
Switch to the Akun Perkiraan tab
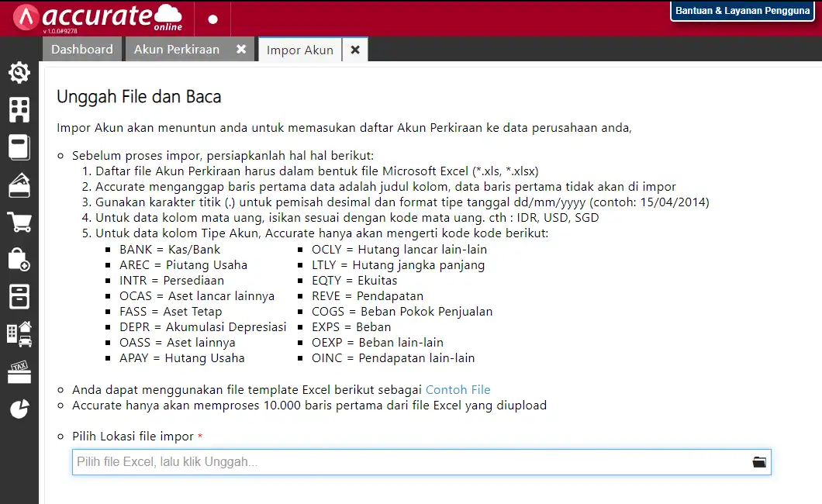pyautogui.click(x=177, y=49)
